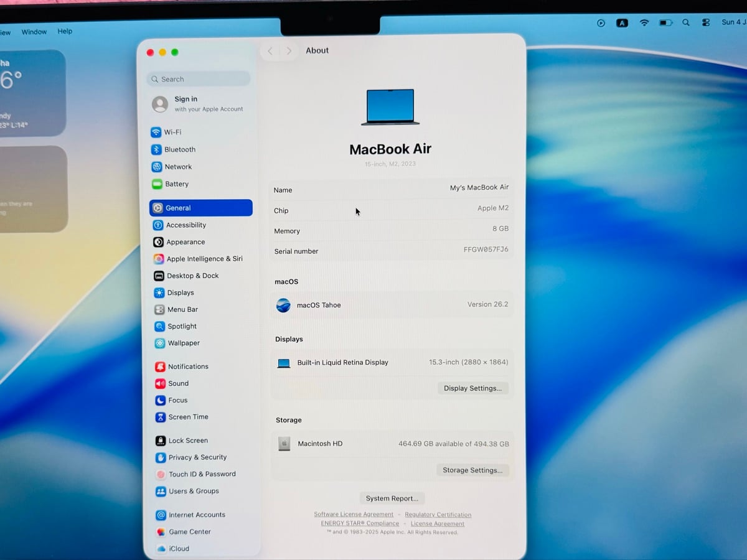Click the Macintosh HD storage row

[x=393, y=444]
